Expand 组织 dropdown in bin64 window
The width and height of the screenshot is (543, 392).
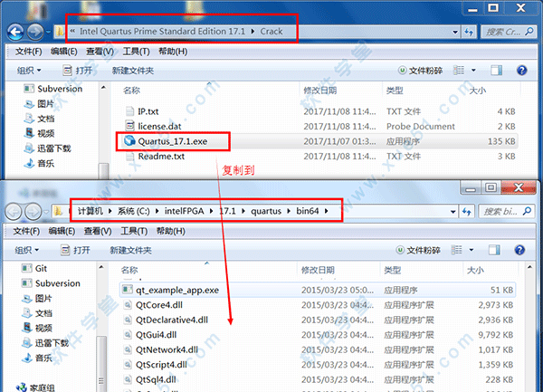click(26, 250)
